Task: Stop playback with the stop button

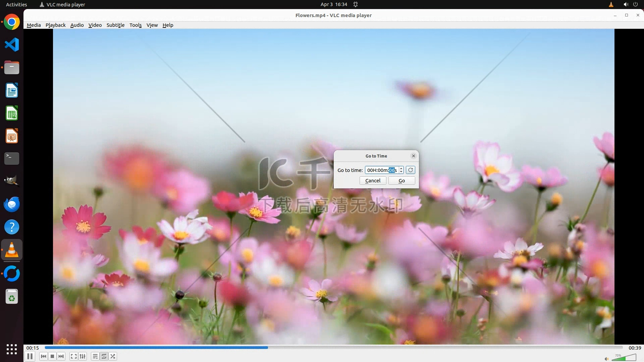Action: coord(52,356)
